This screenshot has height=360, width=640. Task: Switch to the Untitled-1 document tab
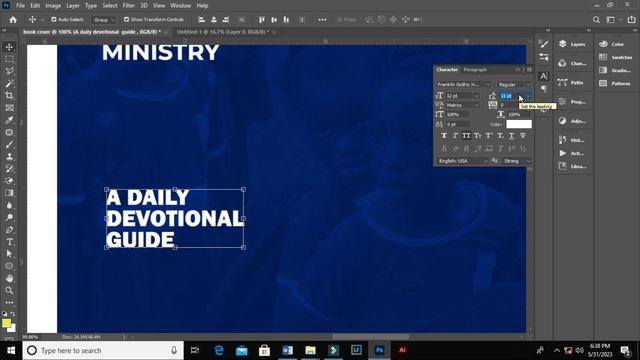click(223, 32)
